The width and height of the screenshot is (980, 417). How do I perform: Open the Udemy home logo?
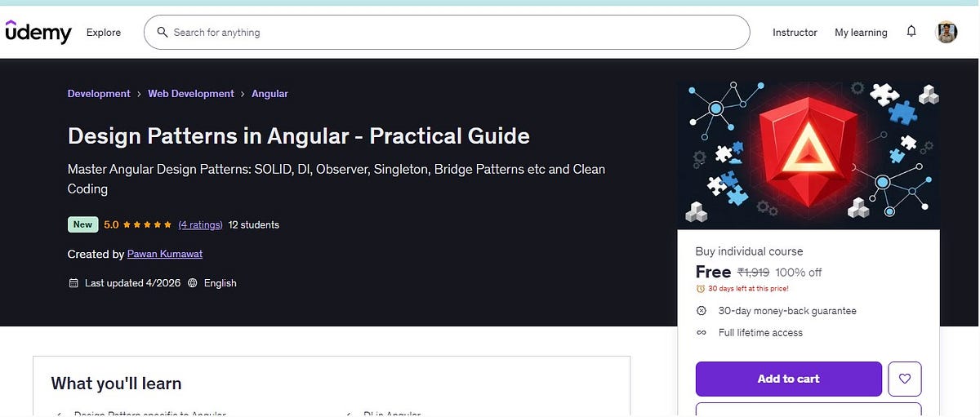click(x=38, y=32)
